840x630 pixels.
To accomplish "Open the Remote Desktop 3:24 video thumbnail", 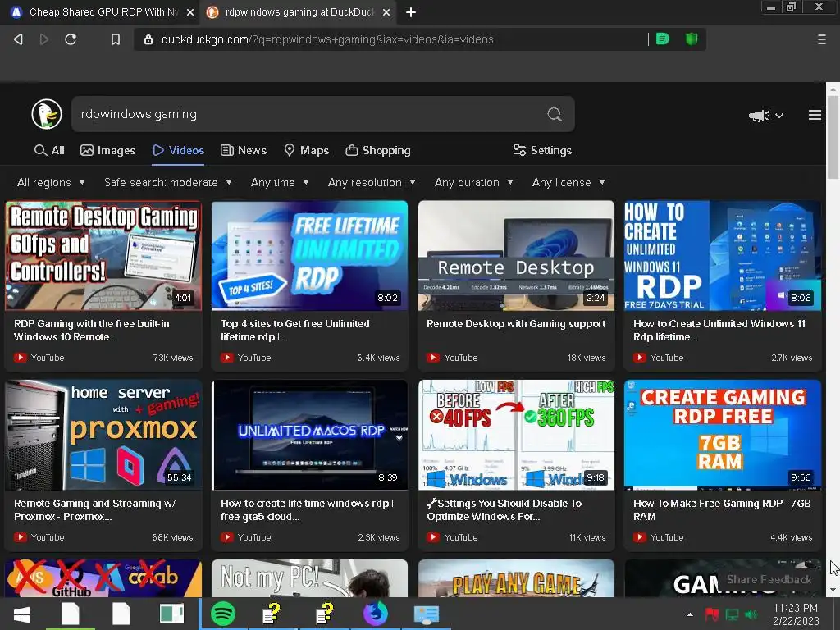I will [516, 256].
